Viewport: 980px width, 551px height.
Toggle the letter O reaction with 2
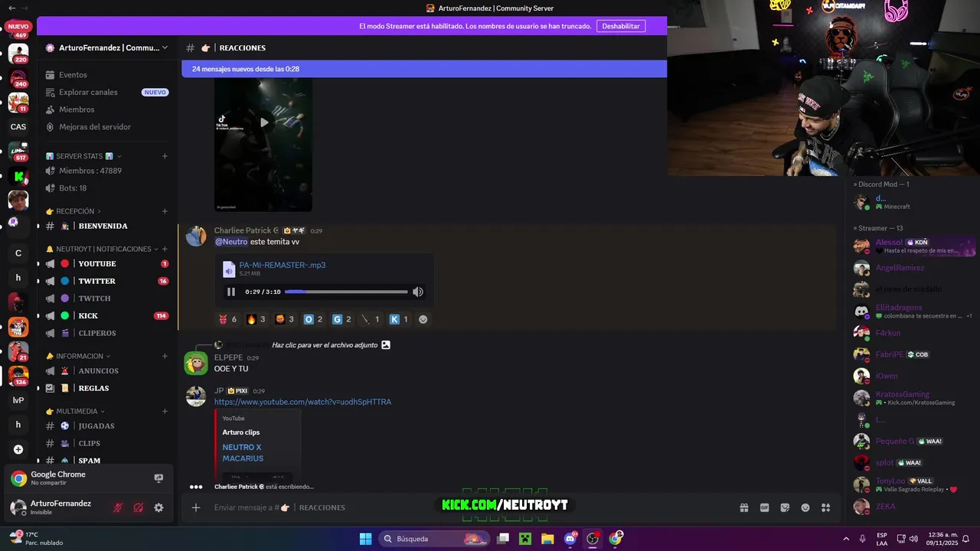tap(313, 319)
